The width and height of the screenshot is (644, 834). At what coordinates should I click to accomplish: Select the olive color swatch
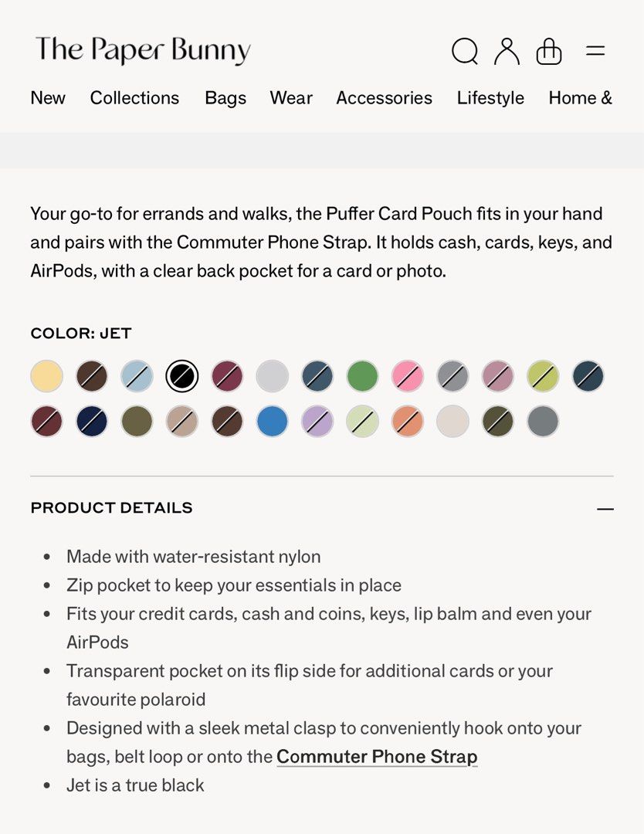click(x=137, y=422)
